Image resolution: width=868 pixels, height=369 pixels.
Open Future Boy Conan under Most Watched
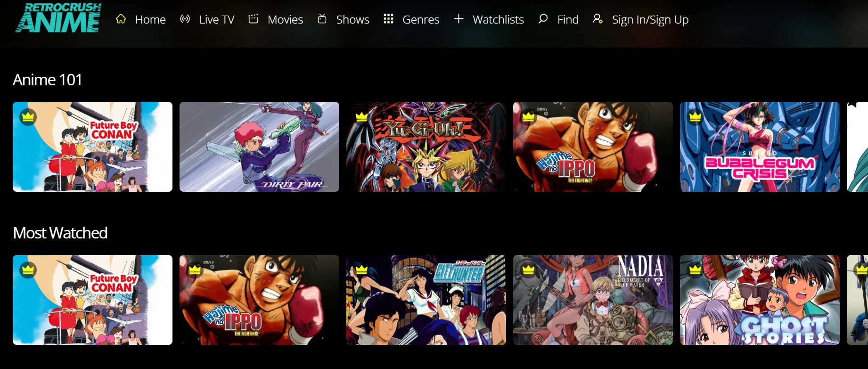tap(92, 300)
